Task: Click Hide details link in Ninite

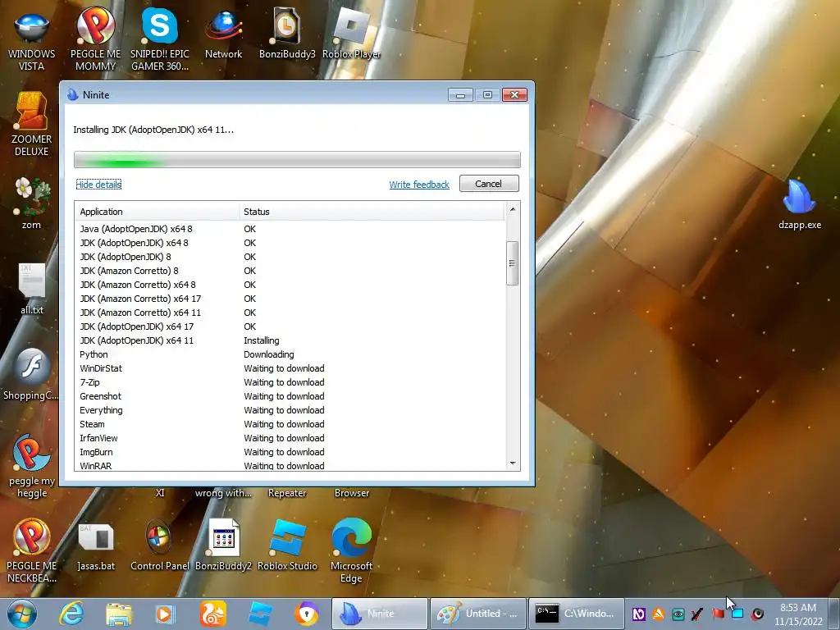Action: (98, 185)
